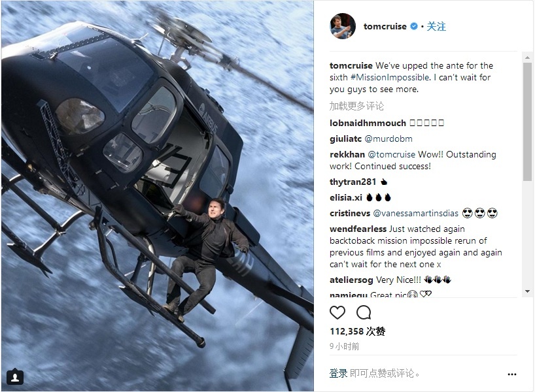Open wendfearless commenter profile
535x392 pixels.
pyautogui.click(x=358, y=229)
